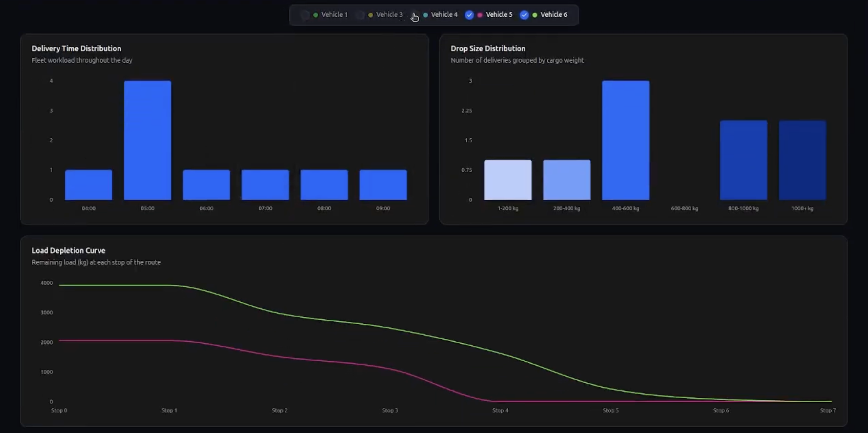The width and height of the screenshot is (868, 433).
Task: Enable the Vehicle 3 checkbox
Action: pos(360,15)
